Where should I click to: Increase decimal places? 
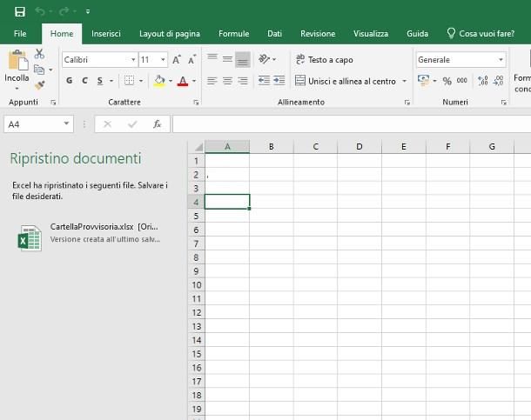pos(483,81)
